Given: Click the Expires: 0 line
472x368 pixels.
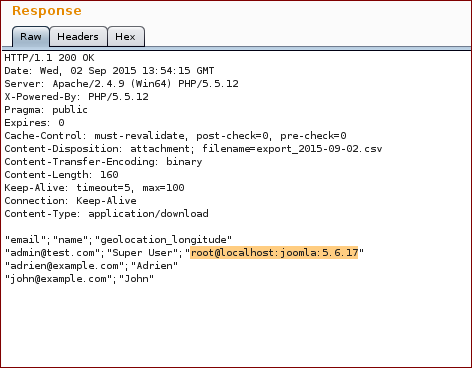Looking at the screenshot, I should pyautogui.click(x=34, y=123).
